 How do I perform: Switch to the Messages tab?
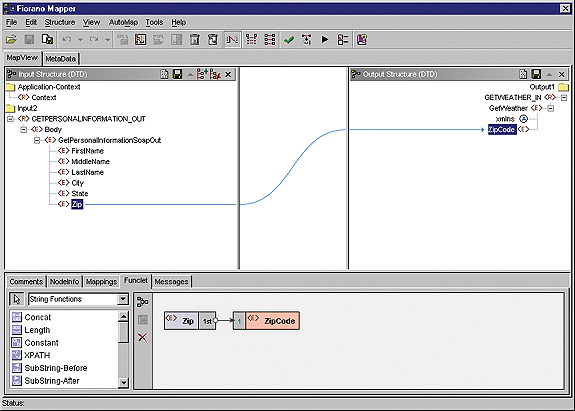click(171, 282)
